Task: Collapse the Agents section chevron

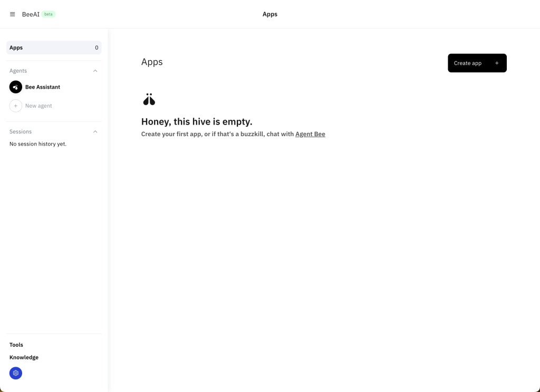Action: pos(95,71)
